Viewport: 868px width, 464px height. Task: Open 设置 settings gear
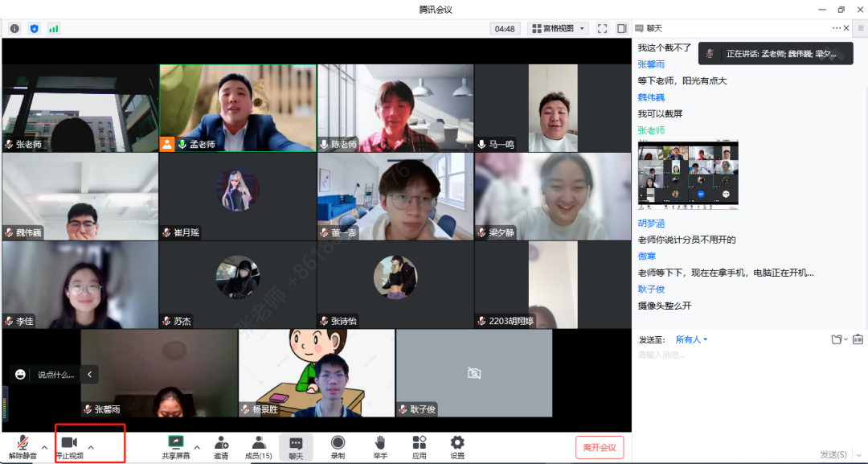click(457, 446)
